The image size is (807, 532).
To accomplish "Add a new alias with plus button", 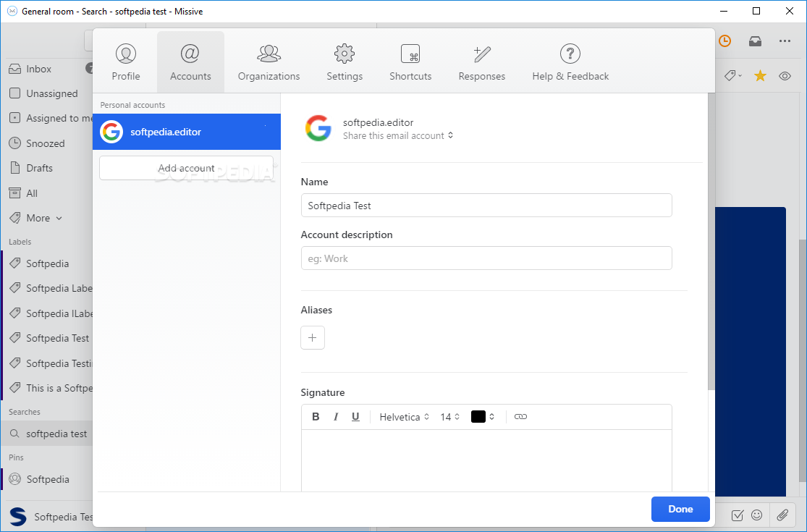I will (x=313, y=337).
